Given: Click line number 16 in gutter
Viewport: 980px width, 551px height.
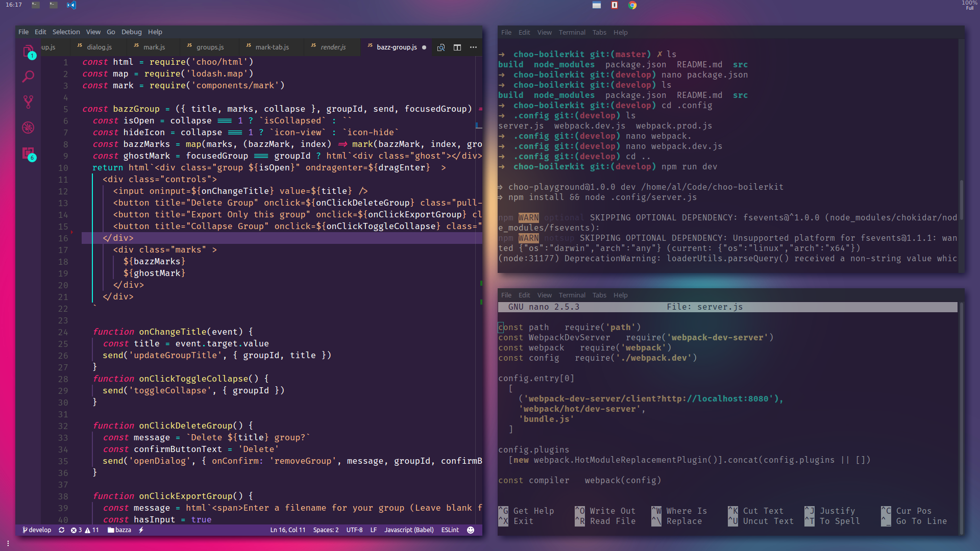Looking at the screenshot, I should [x=63, y=238].
